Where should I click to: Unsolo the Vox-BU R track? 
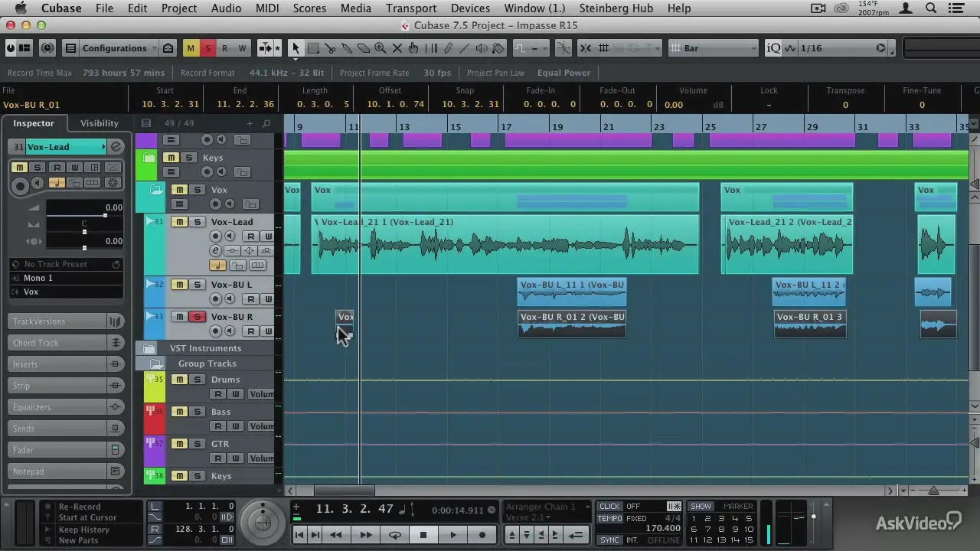[197, 317]
